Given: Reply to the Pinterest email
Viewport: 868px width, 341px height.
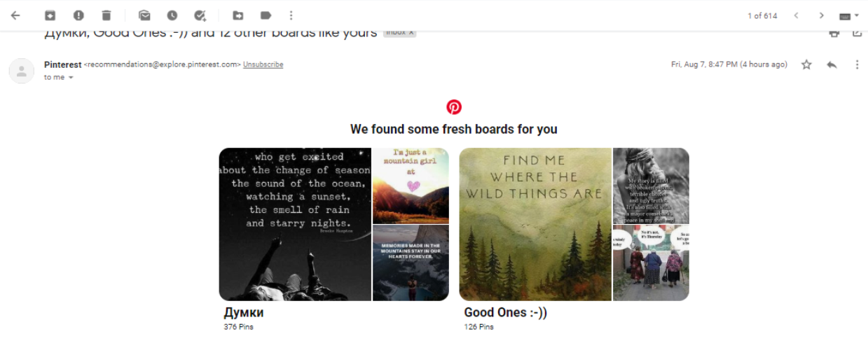Looking at the screenshot, I should pos(832,64).
